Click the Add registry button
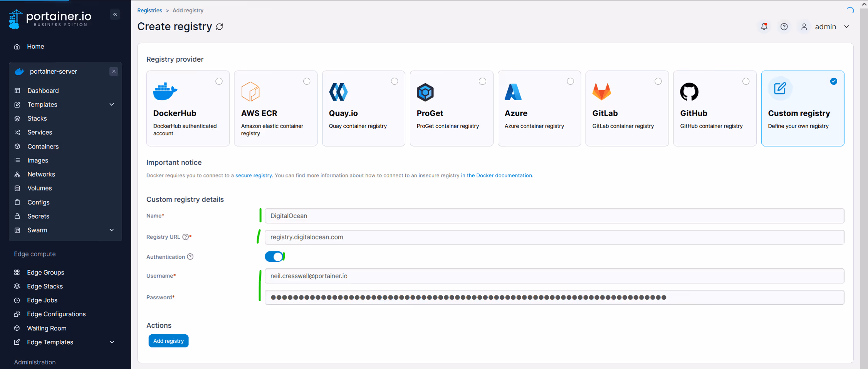This screenshot has width=868, height=369. (x=168, y=341)
